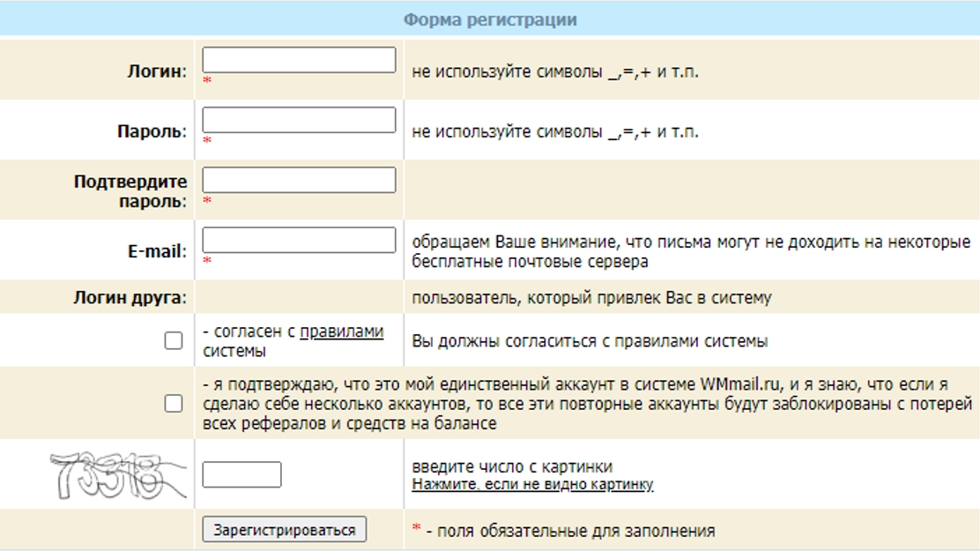The height and width of the screenshot is (551, 980).
Task: Select the E-mail input field
Action: (x=299, y=240)
